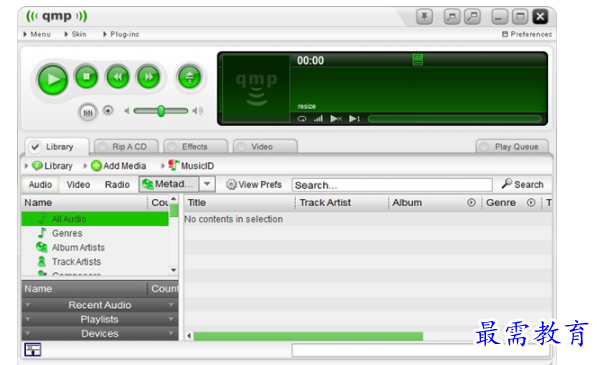Open media with the Eject button
Image resolution: width=597 pixels, height=365 pixels.
[x=189, y=77]
